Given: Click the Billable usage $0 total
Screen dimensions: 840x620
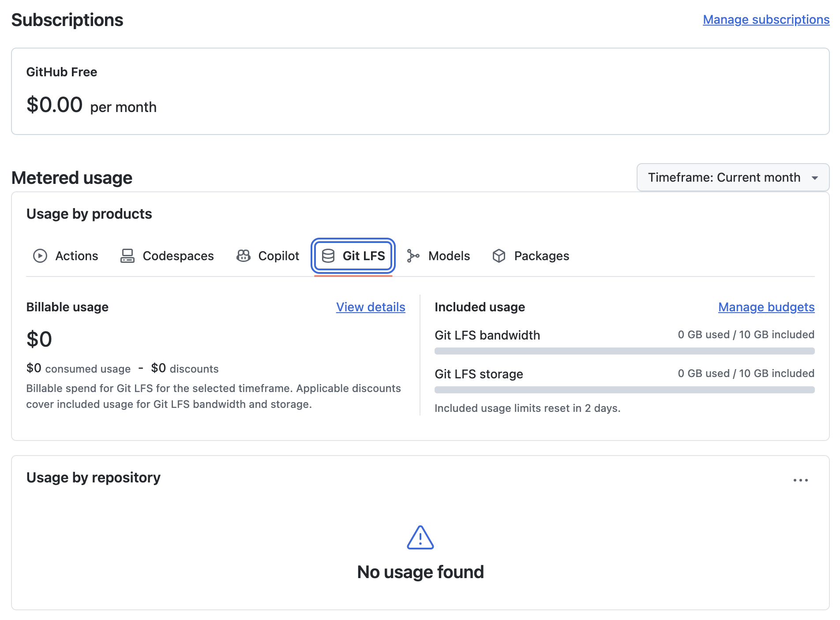Looking at the screenshot, I should coord(39,340).
